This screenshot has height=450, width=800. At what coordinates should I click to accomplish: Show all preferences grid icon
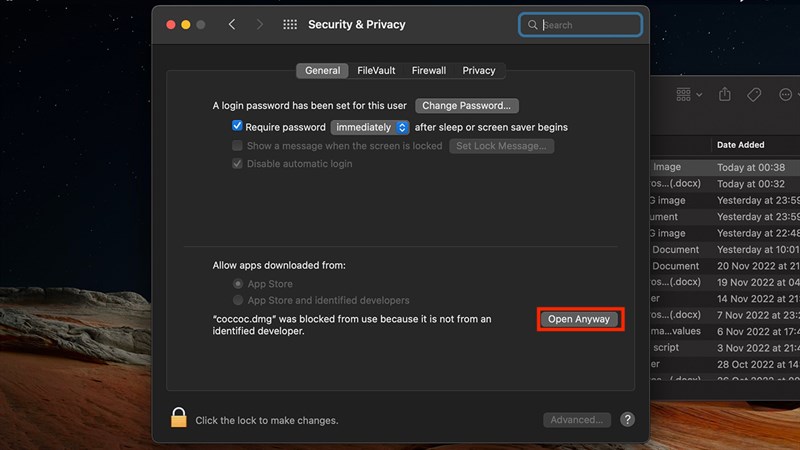pyautogui.click(x=290, y=24)
